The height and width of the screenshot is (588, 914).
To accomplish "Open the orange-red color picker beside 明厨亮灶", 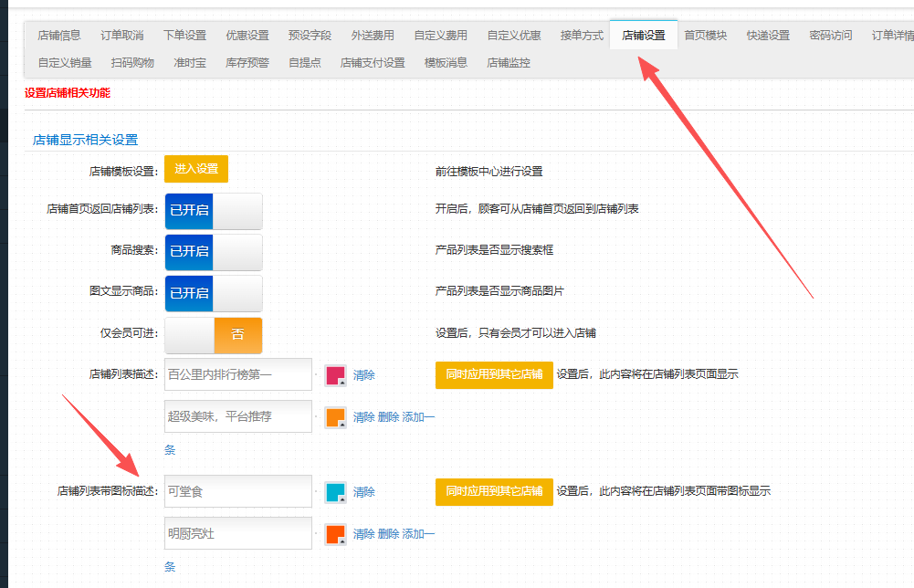I will click(x=335, y=534).
